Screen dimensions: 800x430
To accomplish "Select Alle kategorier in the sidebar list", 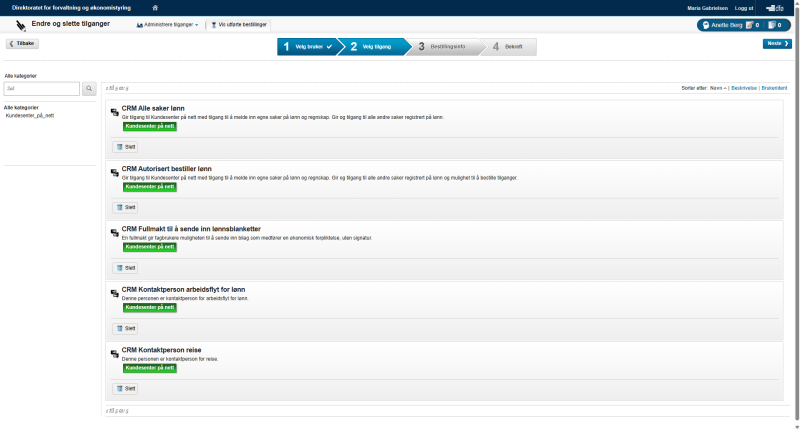I will click(x=21, y=108).
